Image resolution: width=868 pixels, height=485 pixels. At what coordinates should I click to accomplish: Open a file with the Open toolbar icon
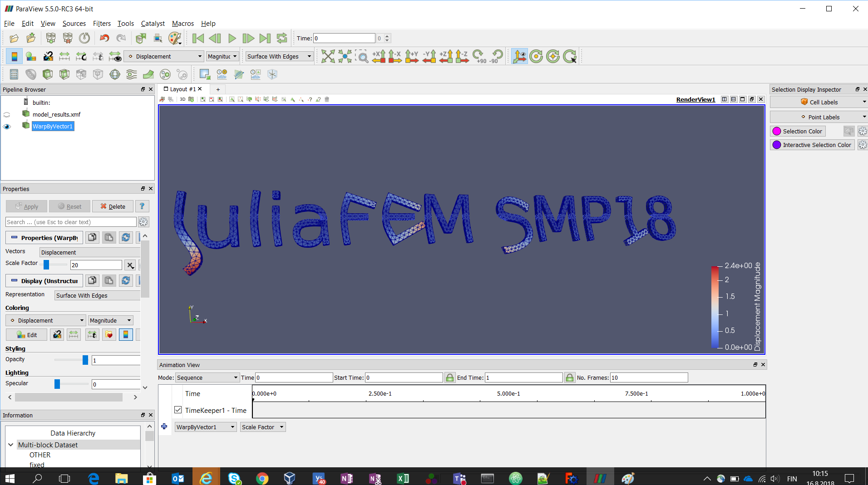point(14,39)
